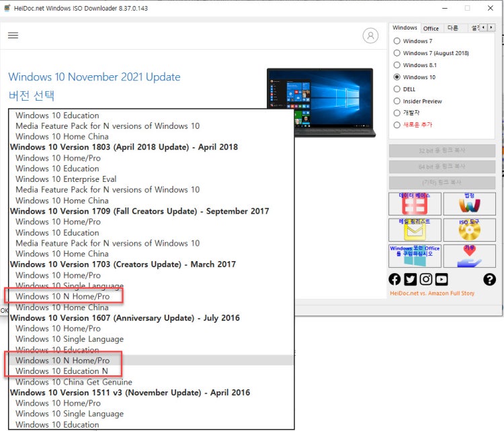Click the Windows 10 November 2021 Update heading
This screenshot has width=504, height=431.
click(x=95, y=77)
